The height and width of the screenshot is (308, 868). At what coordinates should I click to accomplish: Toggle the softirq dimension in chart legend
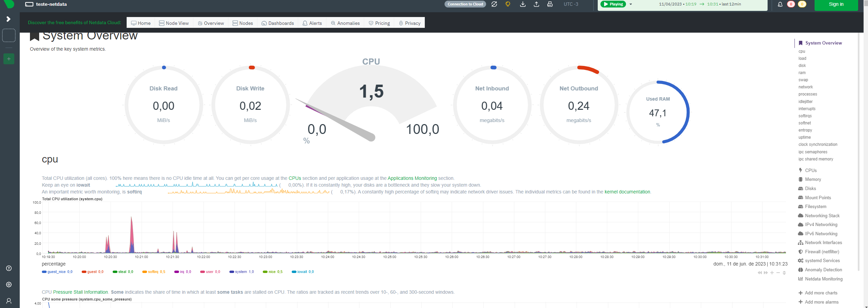(154, 272)
